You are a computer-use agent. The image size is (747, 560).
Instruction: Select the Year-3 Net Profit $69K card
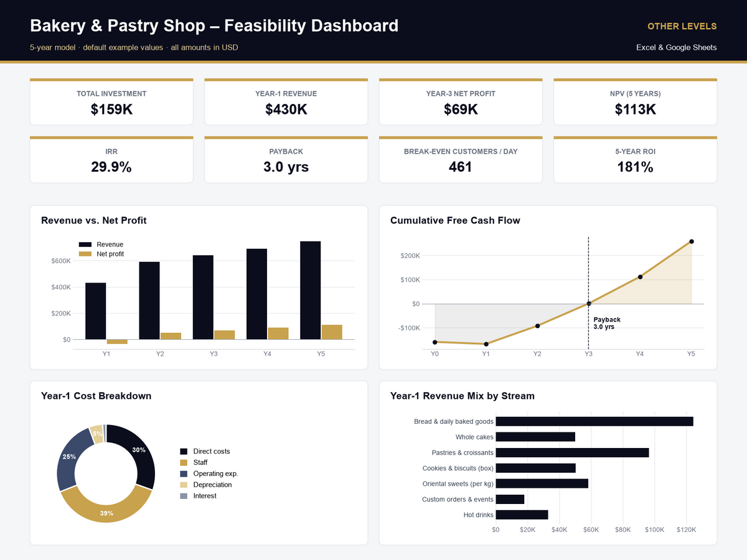(461, 102)
